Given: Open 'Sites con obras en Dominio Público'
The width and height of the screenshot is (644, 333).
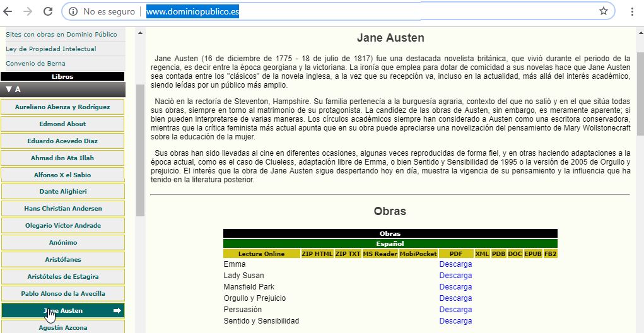Looking at the screenshot, I should click(x=61, y=35).
